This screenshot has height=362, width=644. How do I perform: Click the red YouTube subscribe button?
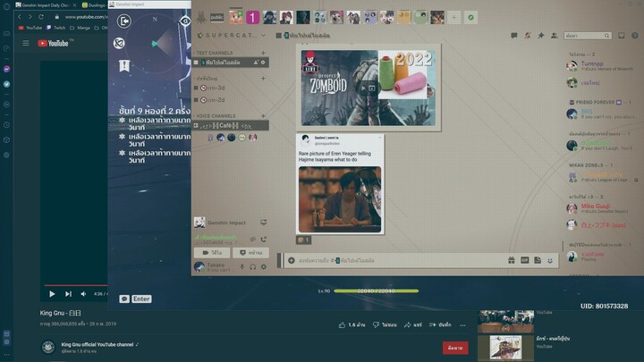pos(454,348)
